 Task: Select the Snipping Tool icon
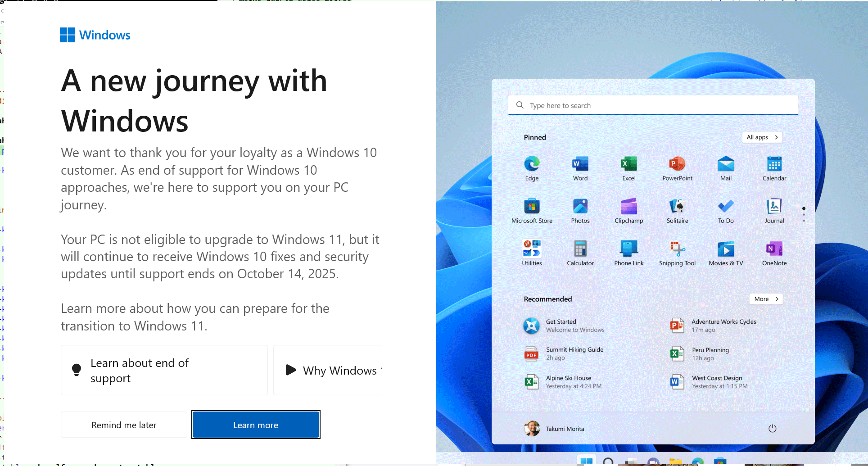[x=677, y=249]
